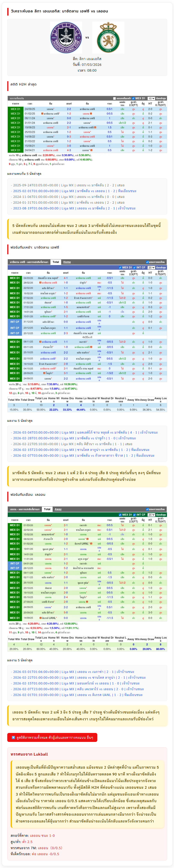Click the predicted score line León win 1-0
This screenshot has height=868, width=174.
32,836
